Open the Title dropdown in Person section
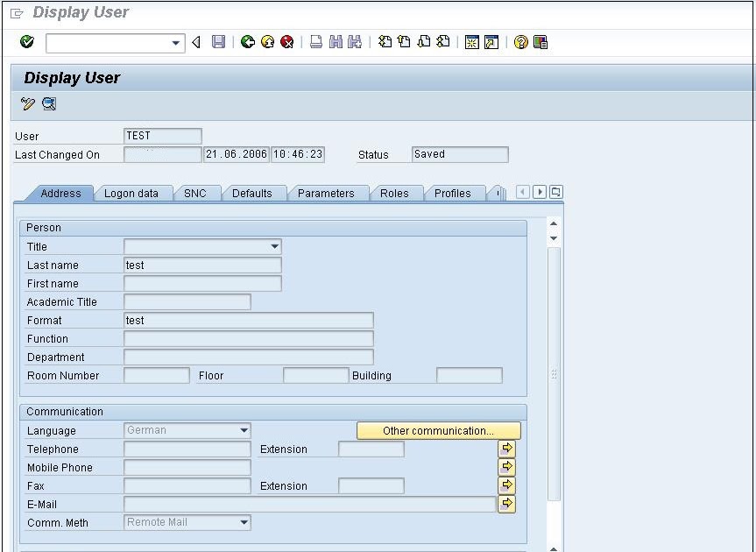The image size is (756, 552). (x=274, y=246)
